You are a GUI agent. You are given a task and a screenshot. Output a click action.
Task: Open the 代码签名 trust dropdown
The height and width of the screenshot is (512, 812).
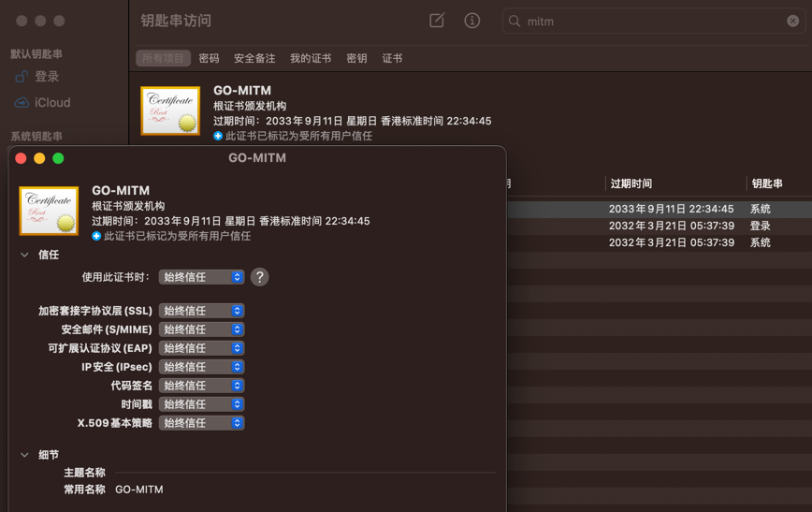[201, 386]
